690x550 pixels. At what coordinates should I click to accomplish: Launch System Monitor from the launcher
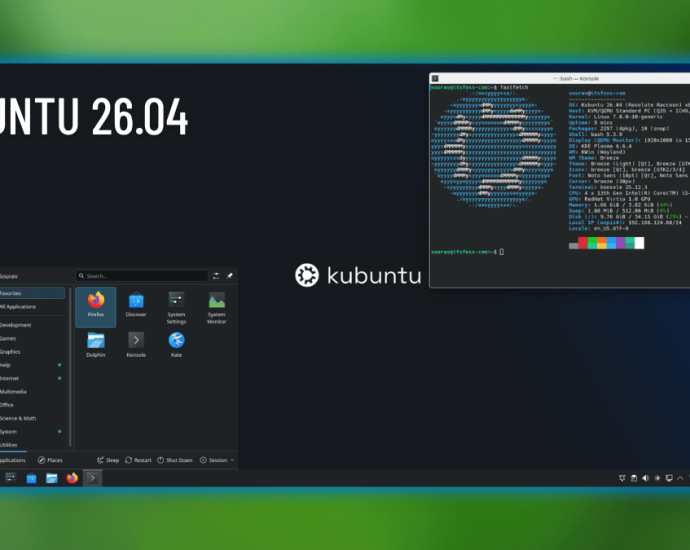(x=217, y=308)
